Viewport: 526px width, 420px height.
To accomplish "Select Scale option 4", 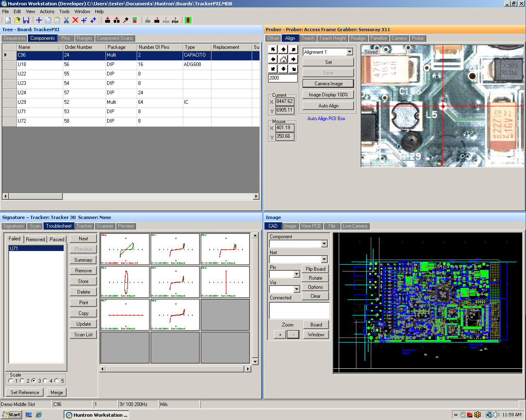I will [x=45, y=381].
